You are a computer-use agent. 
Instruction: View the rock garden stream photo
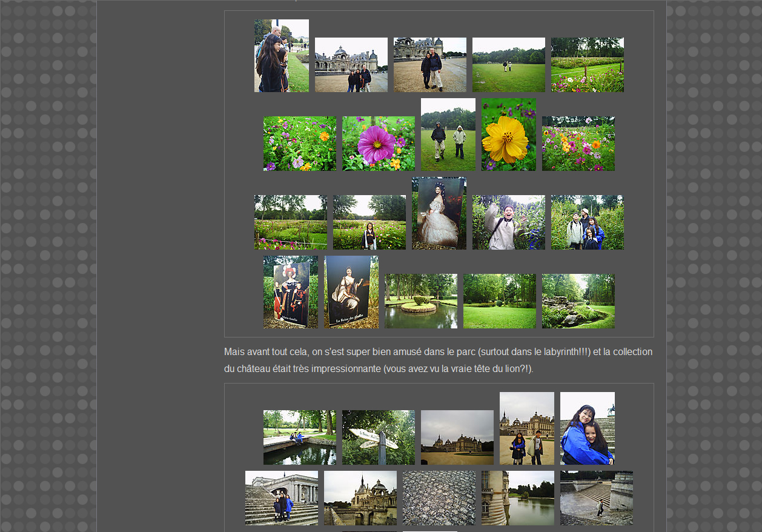(x=578, y=301)
